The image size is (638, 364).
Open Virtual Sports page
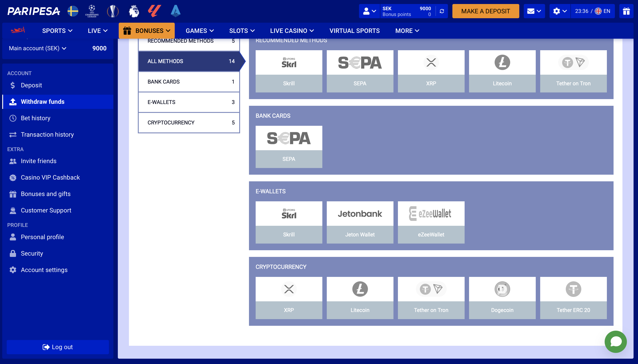coord(354,31)
